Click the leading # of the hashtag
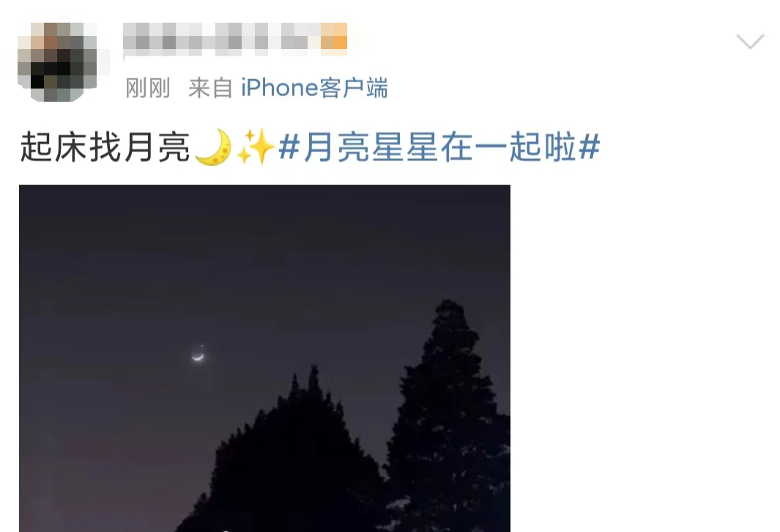The width and height of the screenshot is (780, 532). click(x=289, y=147)
